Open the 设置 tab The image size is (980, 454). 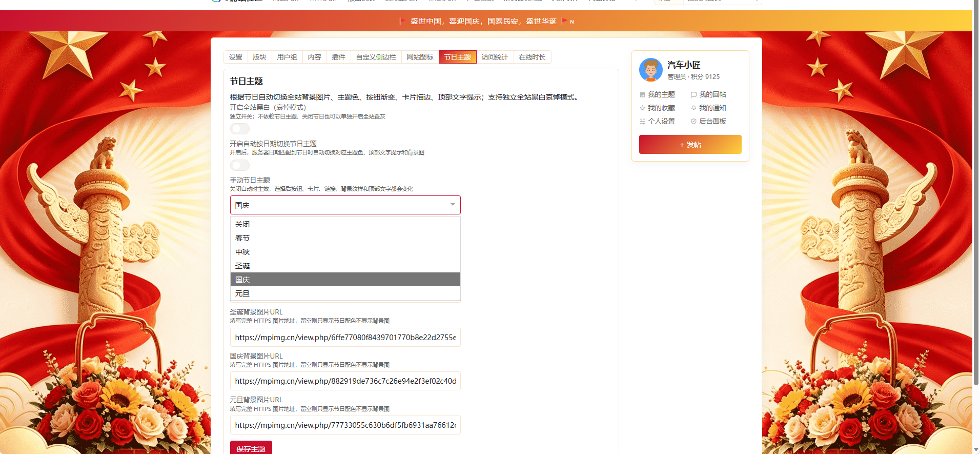[x=236, y=57]
